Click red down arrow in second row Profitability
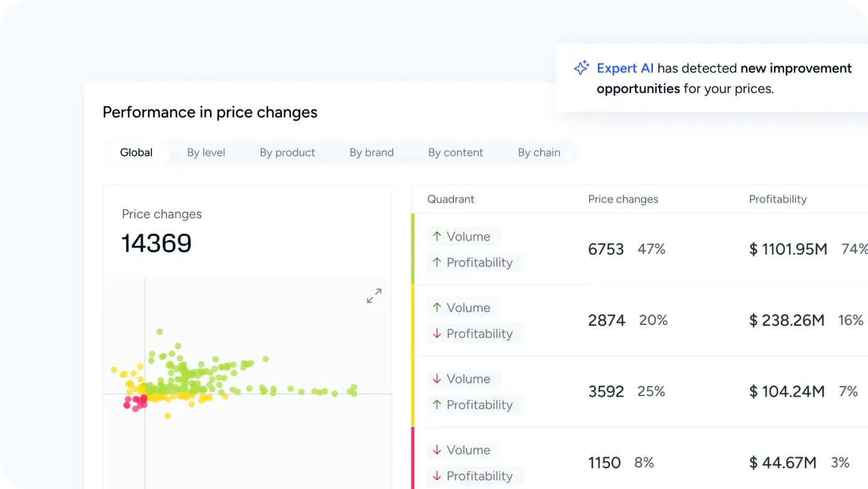 coord(436,334)
